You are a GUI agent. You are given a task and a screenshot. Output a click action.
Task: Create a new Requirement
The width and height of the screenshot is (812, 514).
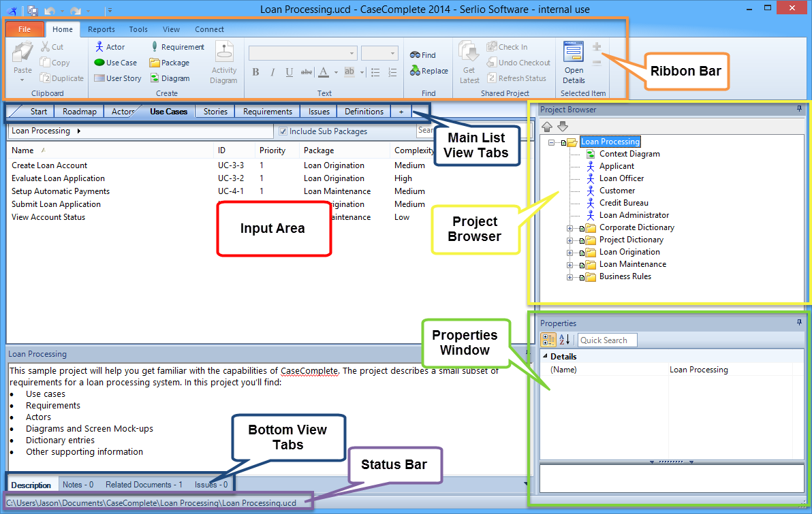pos(177,46)
